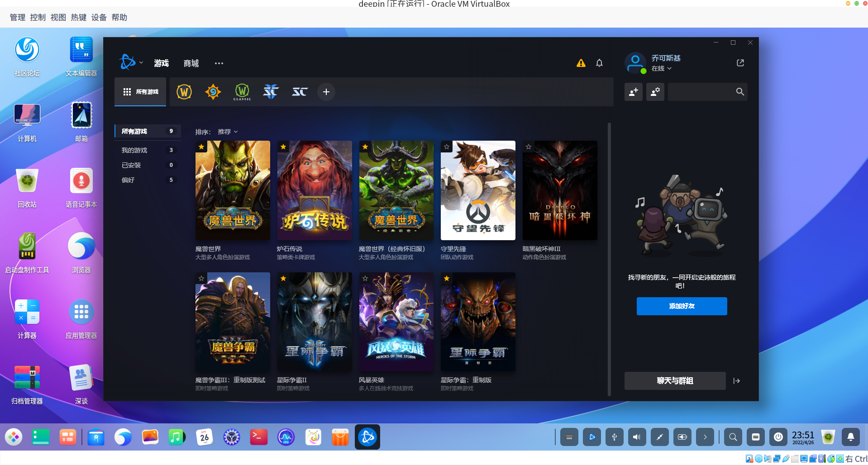Expand the Battle.net logo menu
The image size is (868, 465).
pos(131,63)
